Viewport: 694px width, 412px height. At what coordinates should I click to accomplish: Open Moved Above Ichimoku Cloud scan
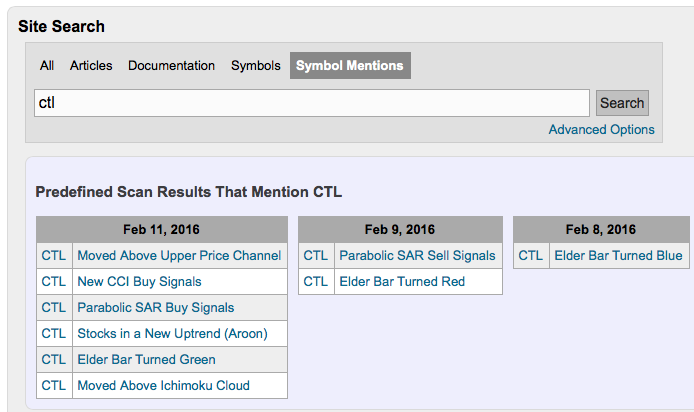(x=163, y=386)
